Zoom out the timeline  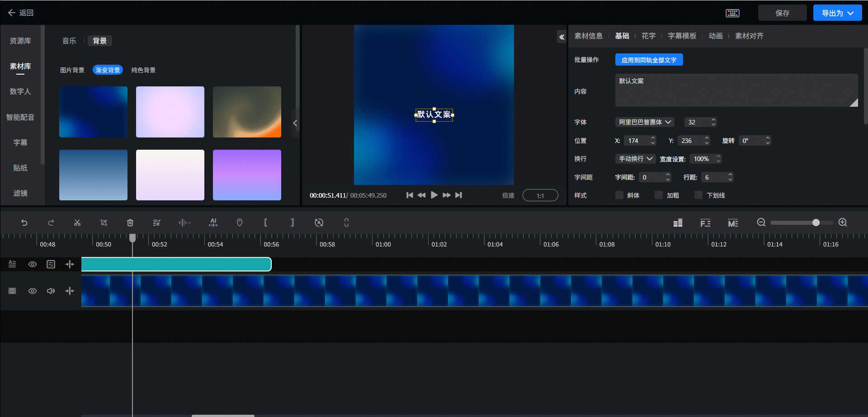coord(761,223)
